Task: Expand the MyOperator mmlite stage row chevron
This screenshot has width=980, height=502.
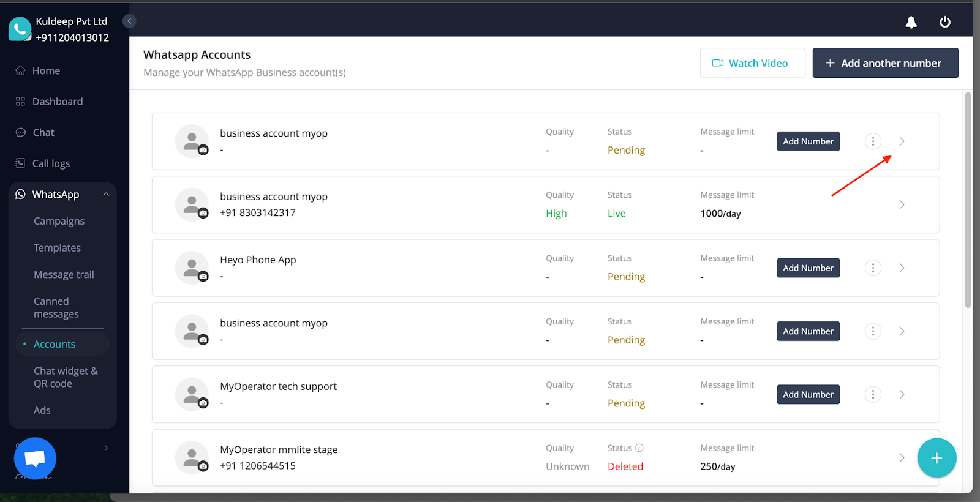Action: pos(902,458)
